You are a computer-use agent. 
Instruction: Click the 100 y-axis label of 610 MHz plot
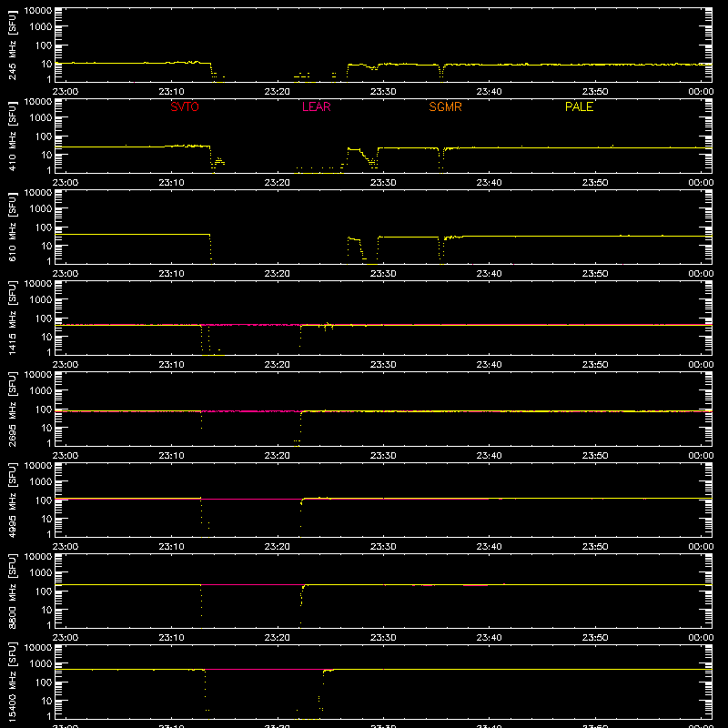(44, 227)
